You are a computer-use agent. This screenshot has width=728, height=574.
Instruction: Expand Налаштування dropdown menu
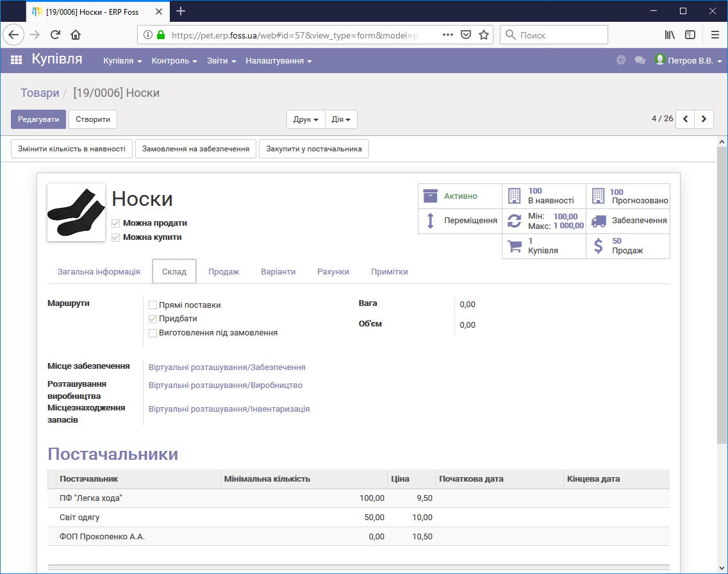pos(279,61)
